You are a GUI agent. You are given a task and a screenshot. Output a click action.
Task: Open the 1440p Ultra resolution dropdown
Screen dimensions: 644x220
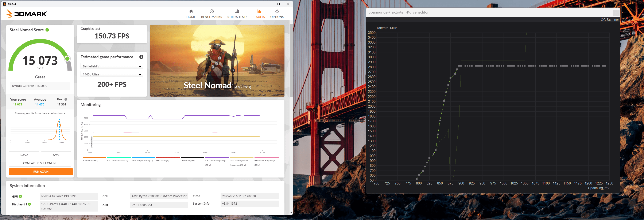pos(112,74)
